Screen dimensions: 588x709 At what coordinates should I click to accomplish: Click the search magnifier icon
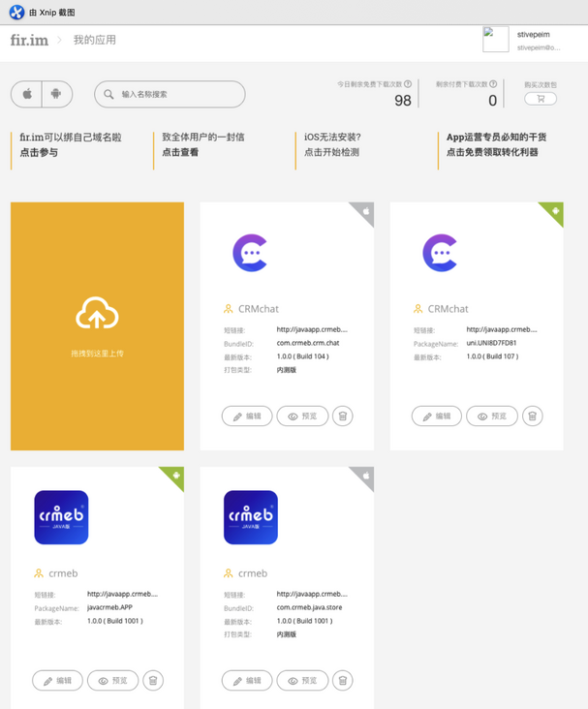[108, 94]
